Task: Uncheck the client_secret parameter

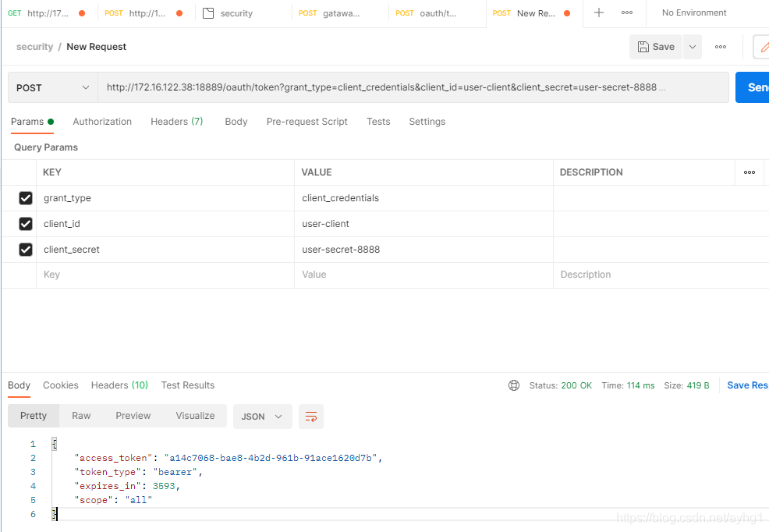Action: [x=26, y=250]
